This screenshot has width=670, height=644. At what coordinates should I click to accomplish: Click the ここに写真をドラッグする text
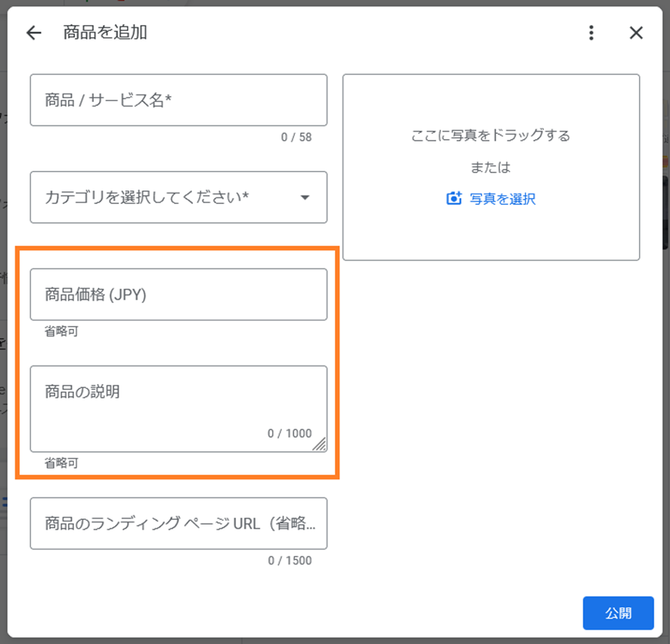tap(491, 135)
